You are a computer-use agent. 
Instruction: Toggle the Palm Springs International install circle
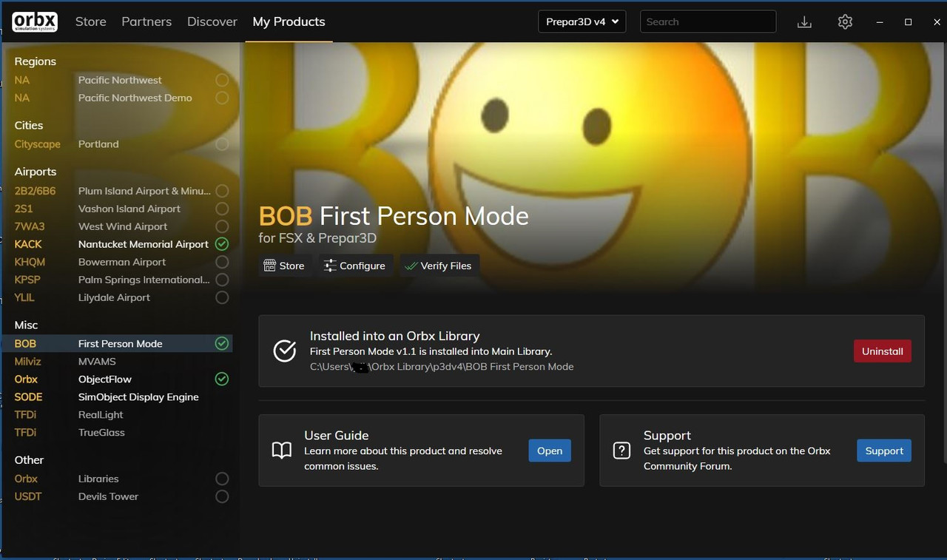point(222,280)
